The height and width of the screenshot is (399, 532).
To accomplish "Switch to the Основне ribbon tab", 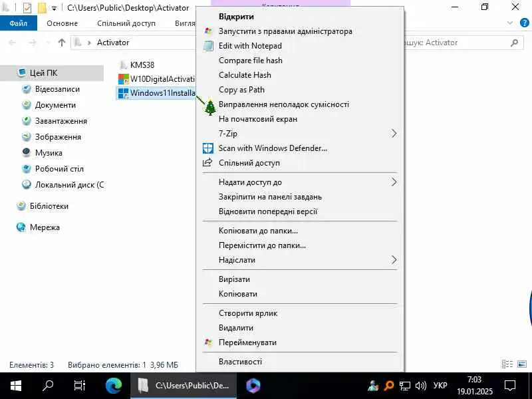I will 62,23.
